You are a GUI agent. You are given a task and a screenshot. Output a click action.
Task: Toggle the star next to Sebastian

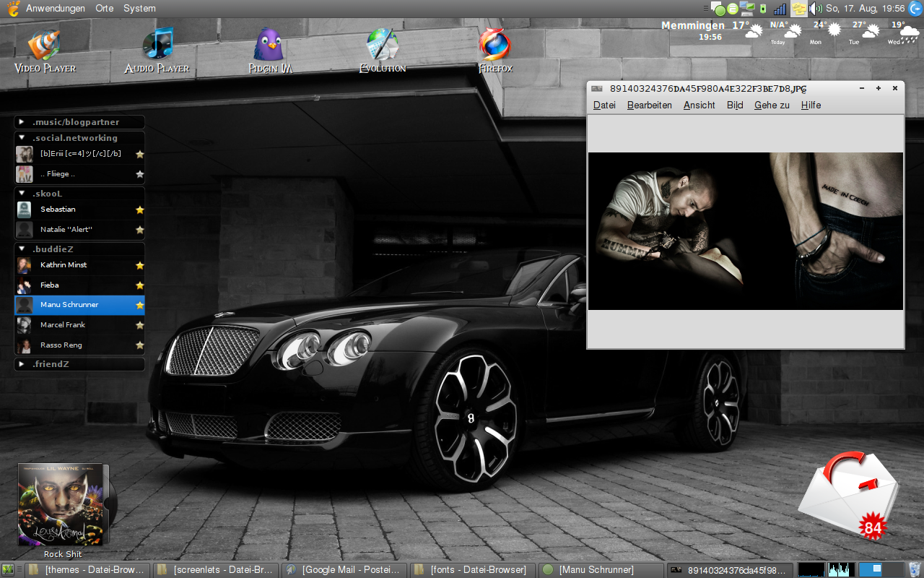coord(140,210)
